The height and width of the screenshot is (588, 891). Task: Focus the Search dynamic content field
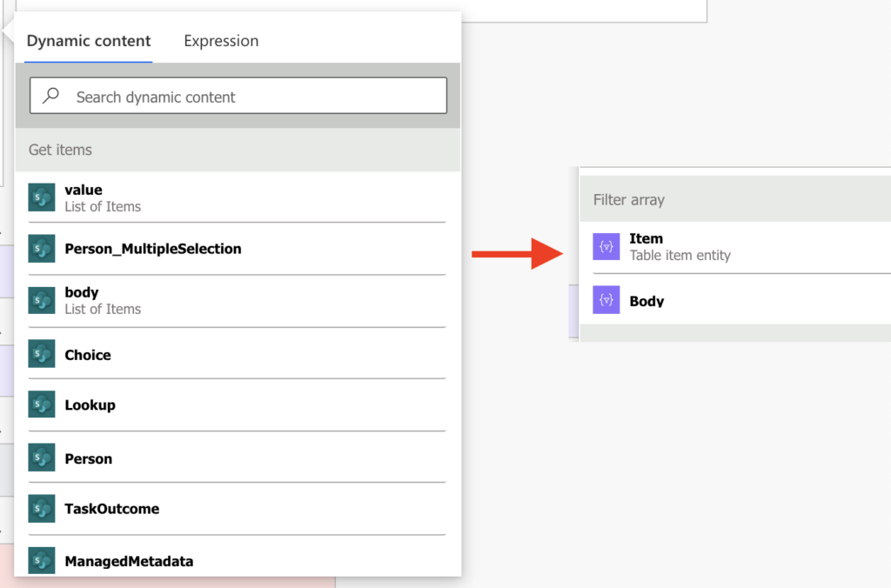point(238,96)
